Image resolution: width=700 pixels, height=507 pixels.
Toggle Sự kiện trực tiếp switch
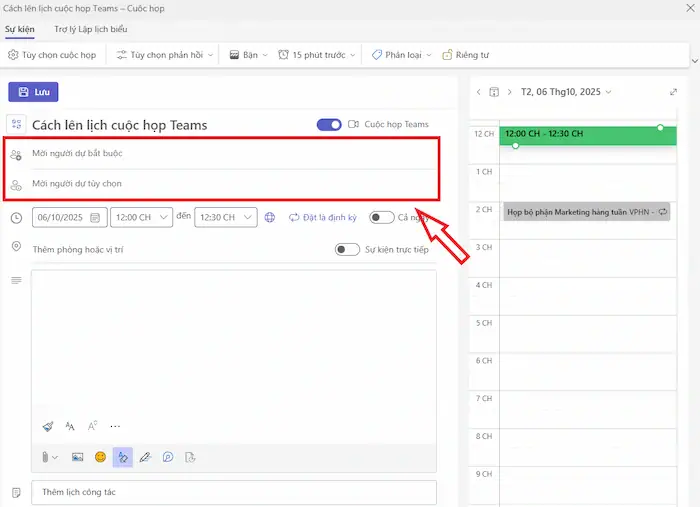[x=347, y=249]
